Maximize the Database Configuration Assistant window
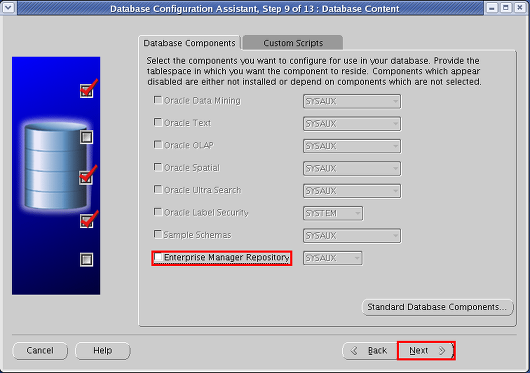This screenshot has width=530, height=373. 506,8
